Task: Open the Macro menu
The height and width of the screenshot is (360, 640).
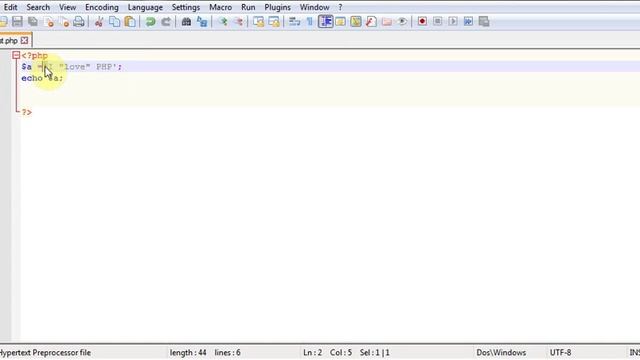Action: click(220, 7)
